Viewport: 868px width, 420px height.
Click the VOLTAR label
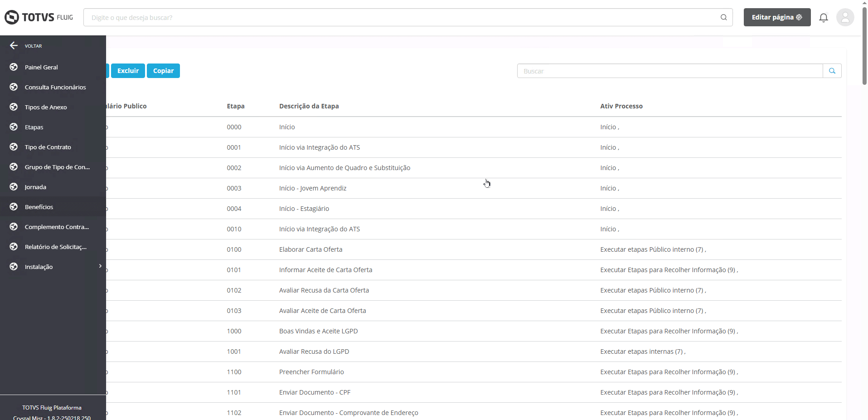click(33, 46)
